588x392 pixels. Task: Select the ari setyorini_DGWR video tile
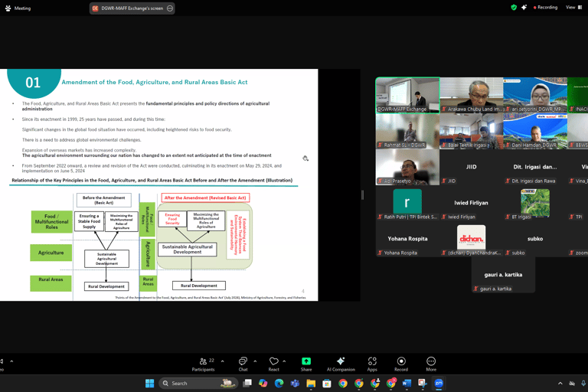pos(535,95)
